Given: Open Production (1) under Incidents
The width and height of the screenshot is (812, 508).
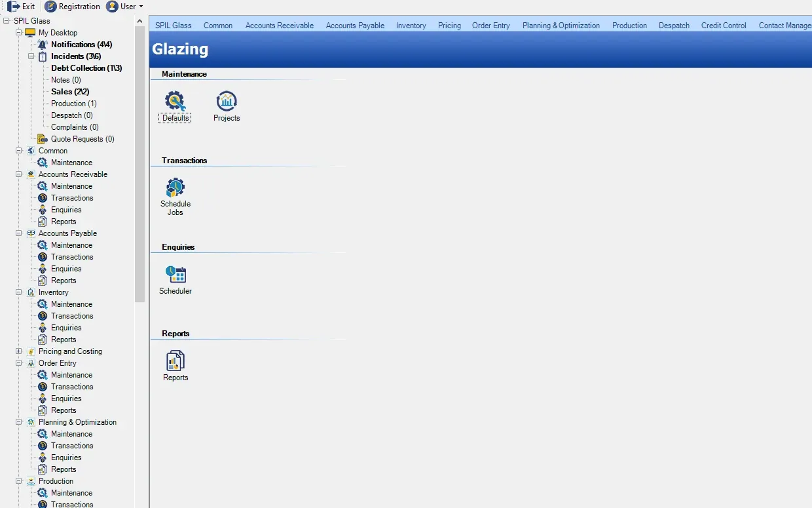Looking at the screenshot, I should tap(74, 104).
